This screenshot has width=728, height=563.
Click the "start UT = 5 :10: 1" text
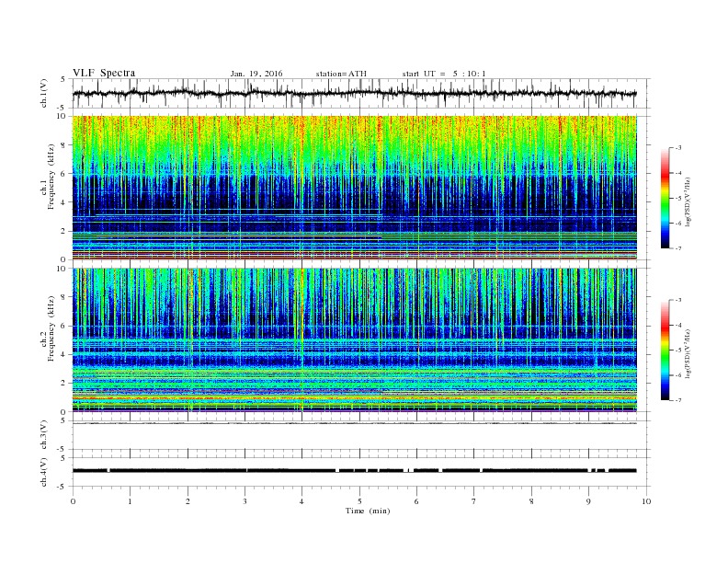click(444, 74)
